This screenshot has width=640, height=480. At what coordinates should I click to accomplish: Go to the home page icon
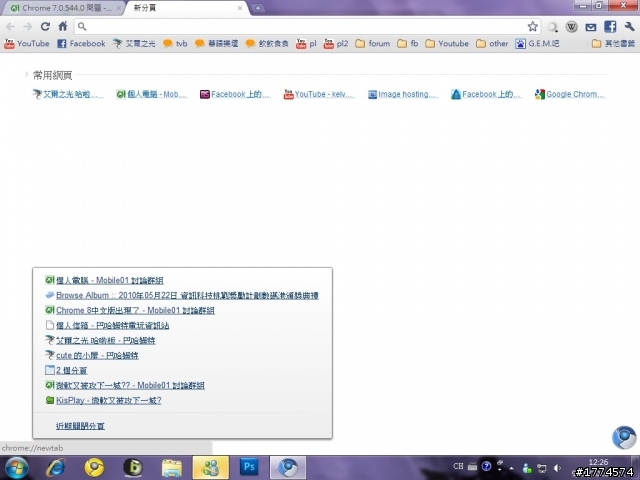pyautogui.click(x=62, y=27)
